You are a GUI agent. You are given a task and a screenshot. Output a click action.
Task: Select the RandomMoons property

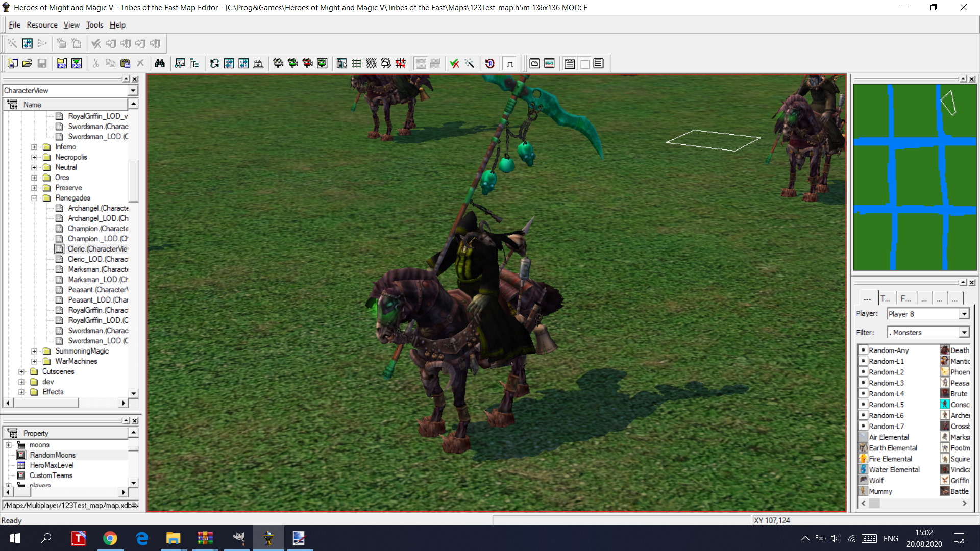(53, 455)
